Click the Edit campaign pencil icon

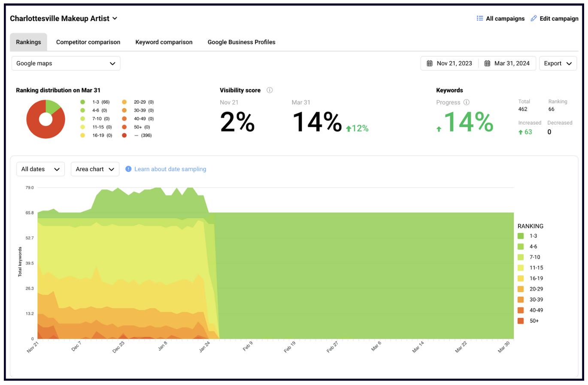pyautogui.click(x=533, y=18)
